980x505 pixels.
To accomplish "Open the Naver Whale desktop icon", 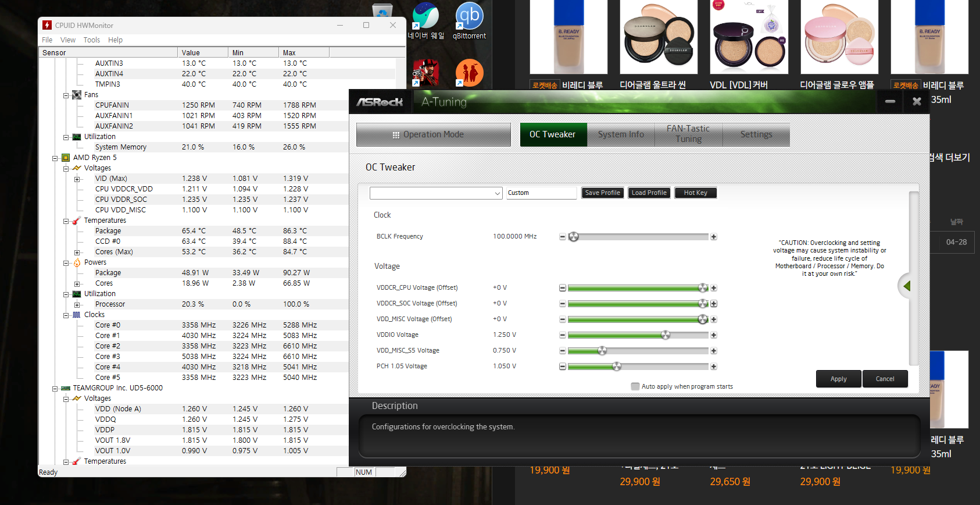I will (x=425, y=20).
